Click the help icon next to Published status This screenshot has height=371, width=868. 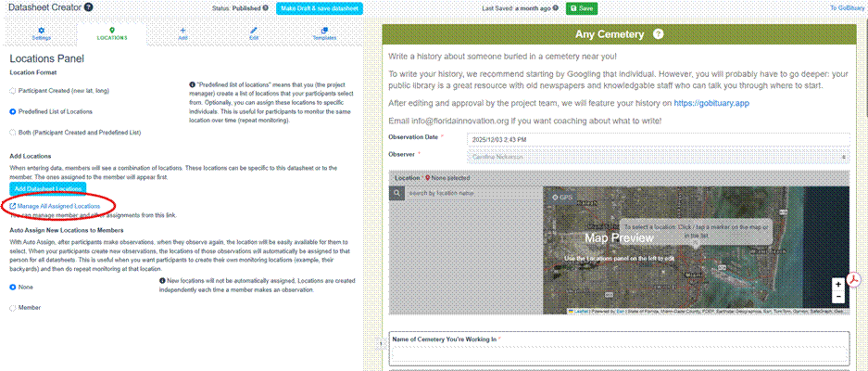[269, 7]
